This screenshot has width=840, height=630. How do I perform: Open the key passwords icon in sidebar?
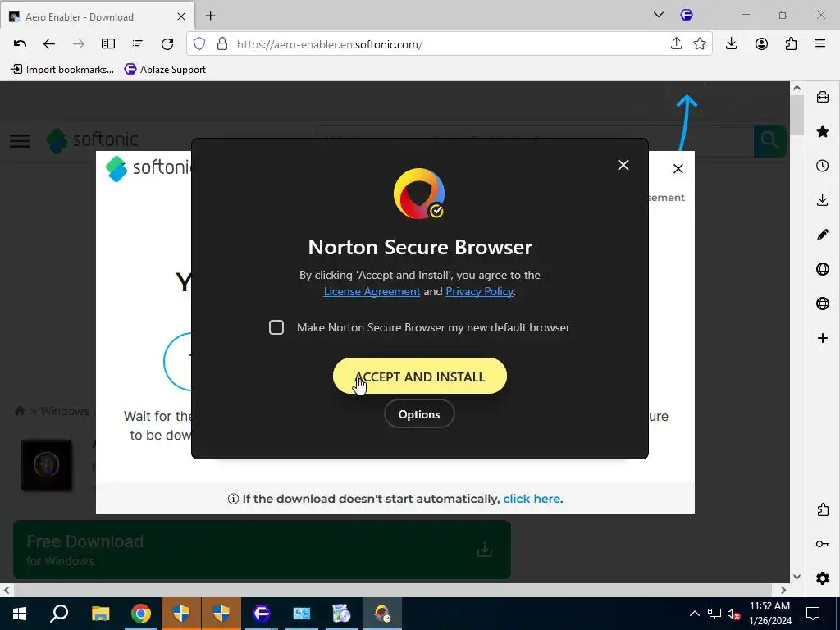[x=823, y=544]
